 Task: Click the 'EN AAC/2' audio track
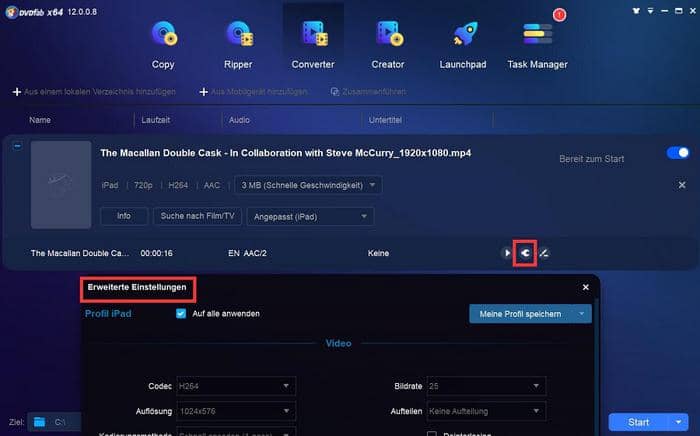pyautogui.click(x=247, y=253)
